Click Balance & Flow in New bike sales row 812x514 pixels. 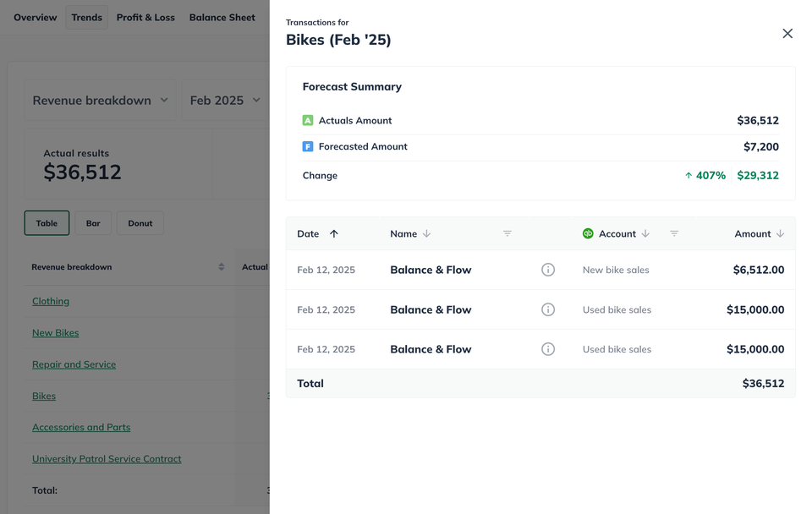click(x=431, y=270)
